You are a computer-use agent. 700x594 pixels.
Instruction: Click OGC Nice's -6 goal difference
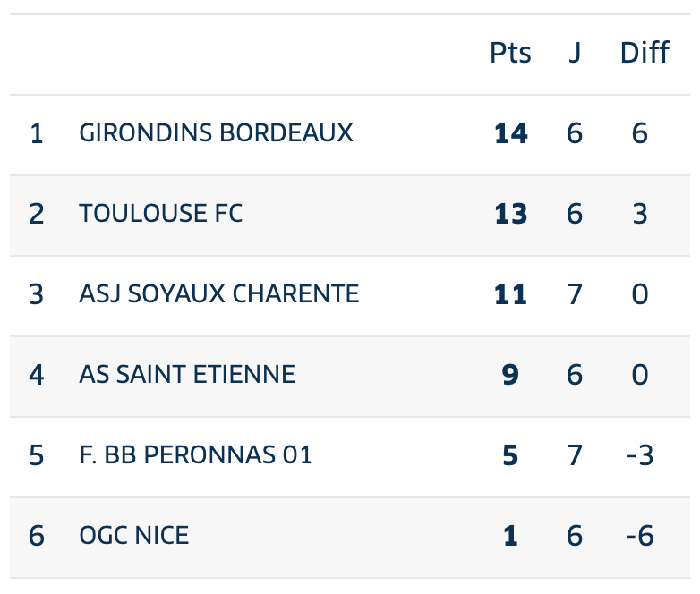point(640,536)
